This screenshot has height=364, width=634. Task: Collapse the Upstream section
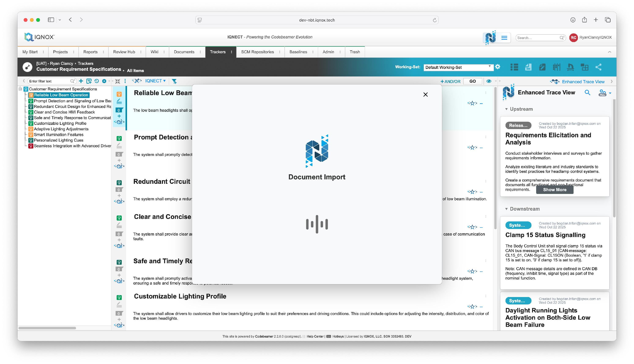click(506, 109)
